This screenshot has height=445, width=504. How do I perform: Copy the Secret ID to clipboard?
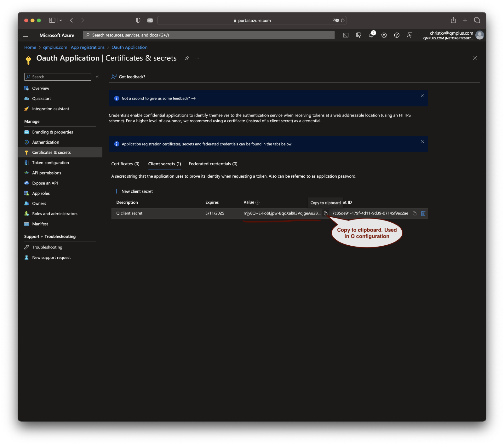pyautogui.click(x=415, y=214)
